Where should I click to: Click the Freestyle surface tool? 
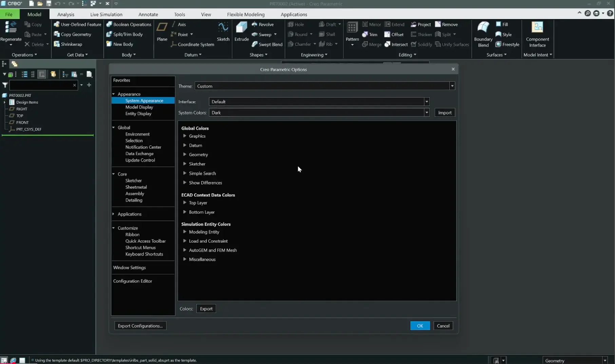tap(507, 44)
